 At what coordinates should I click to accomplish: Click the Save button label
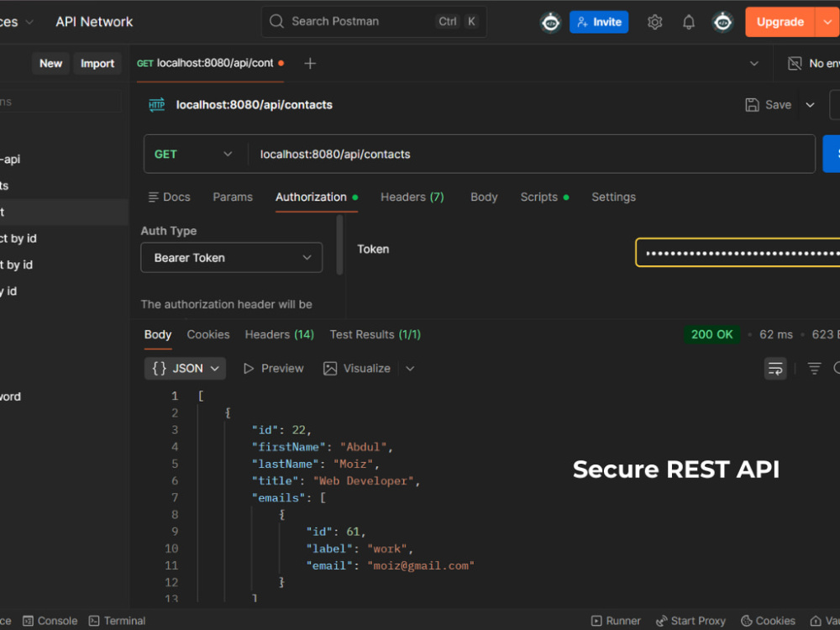tap(778, 105)
